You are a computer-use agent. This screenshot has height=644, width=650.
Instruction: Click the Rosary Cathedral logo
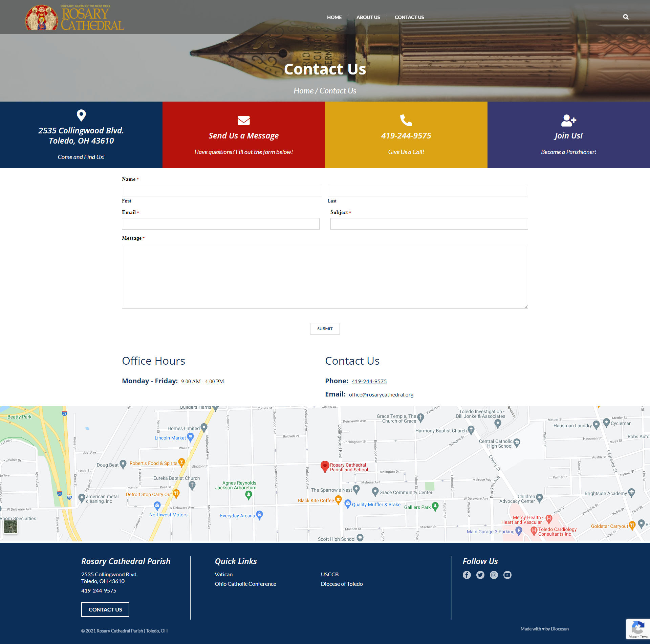coord(75,18)
